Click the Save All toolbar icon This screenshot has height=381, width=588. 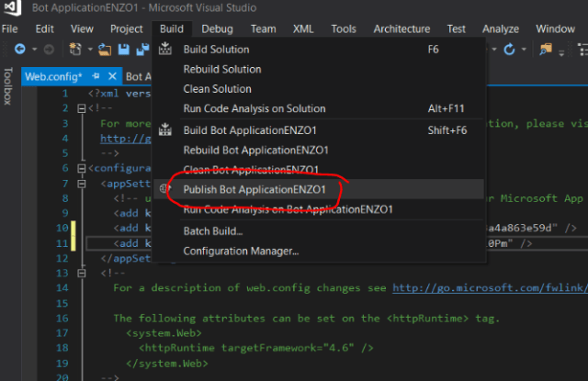click(142, 49)
